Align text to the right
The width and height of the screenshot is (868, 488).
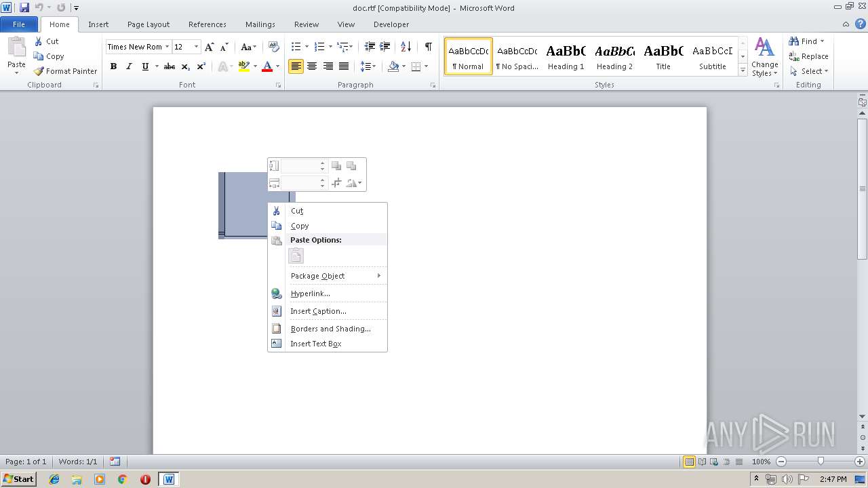[328, 66]
